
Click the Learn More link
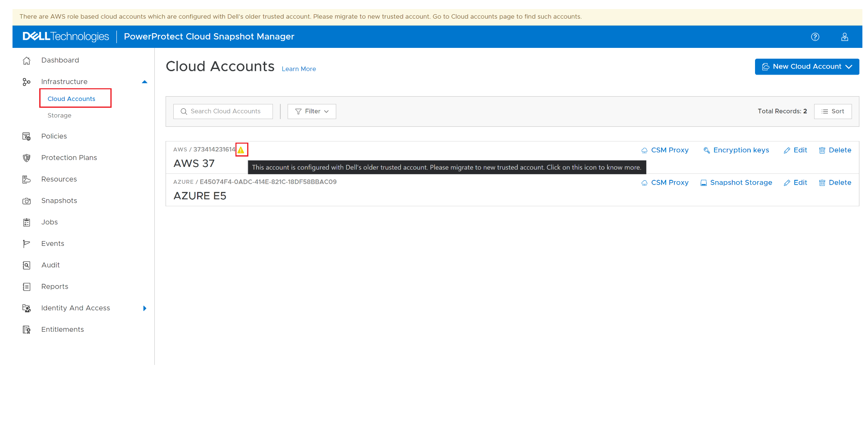click(298, 69)
